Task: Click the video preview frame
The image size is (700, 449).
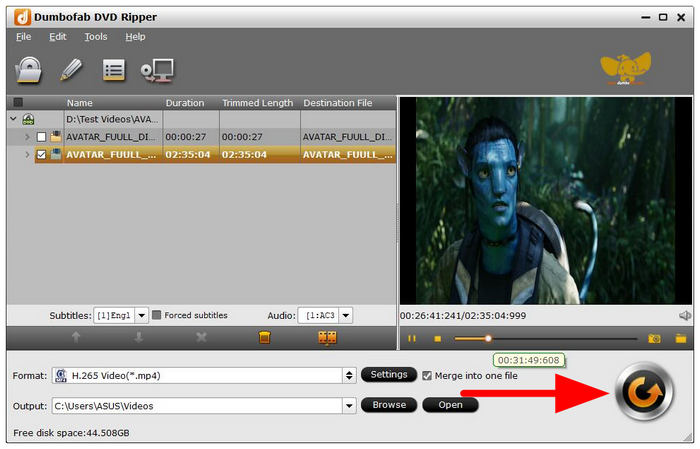Action: (546, 201)
